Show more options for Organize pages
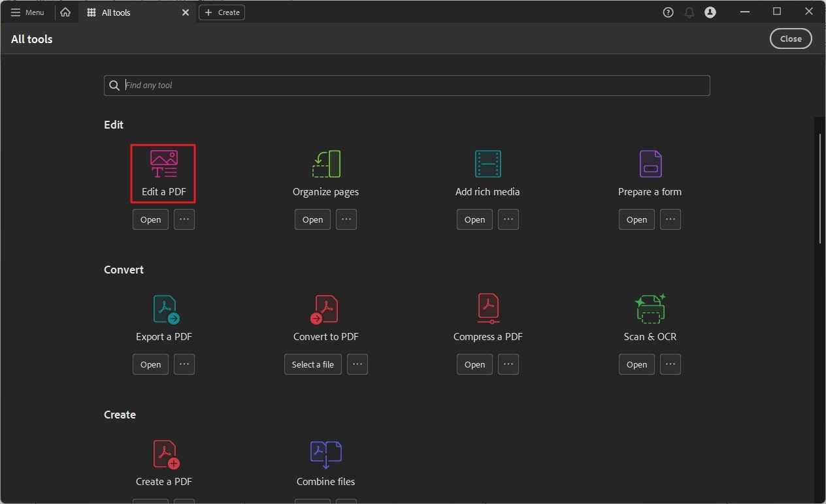Image resolution: width=826 pixels, height=504 pixels. 346,219
